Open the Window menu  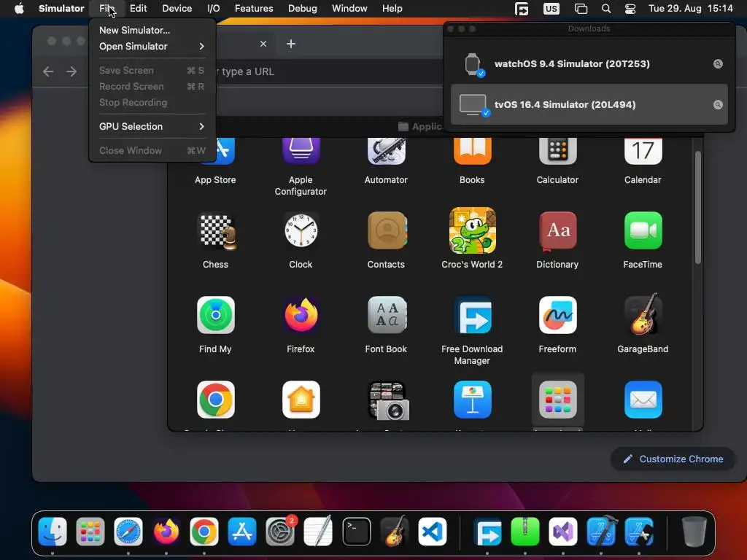[x=349, y=9]
